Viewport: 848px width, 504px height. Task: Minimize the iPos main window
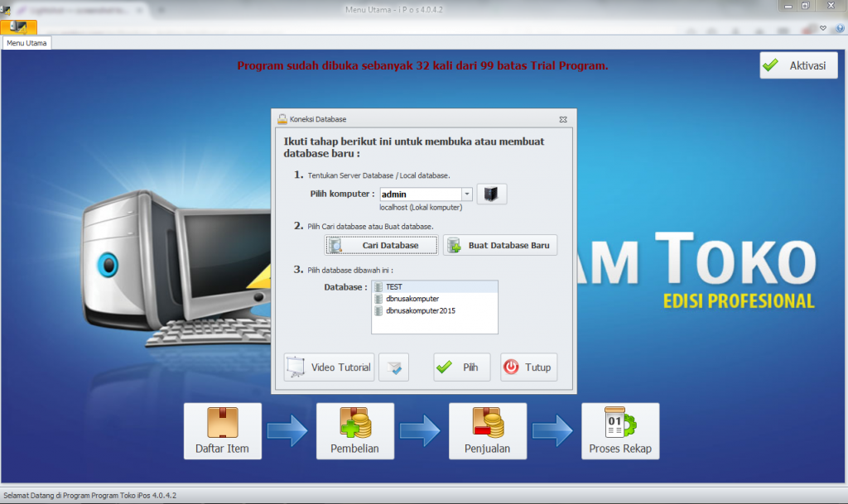788,6
